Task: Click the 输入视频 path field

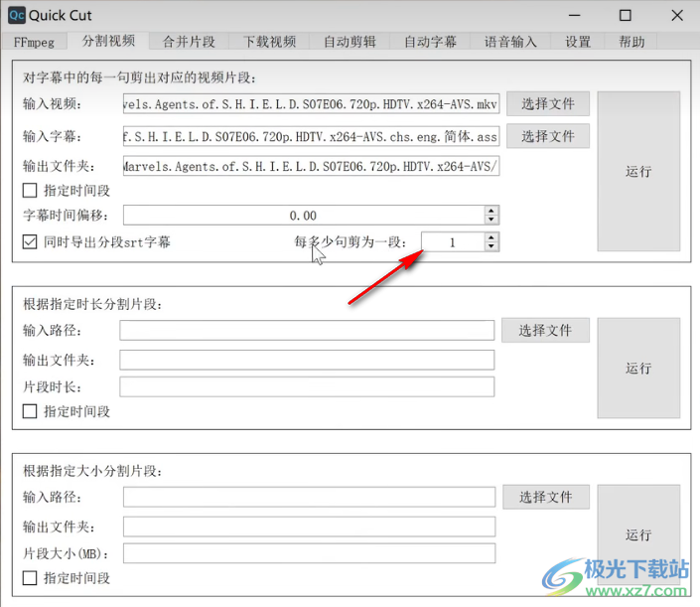Action: pos(311,104)
